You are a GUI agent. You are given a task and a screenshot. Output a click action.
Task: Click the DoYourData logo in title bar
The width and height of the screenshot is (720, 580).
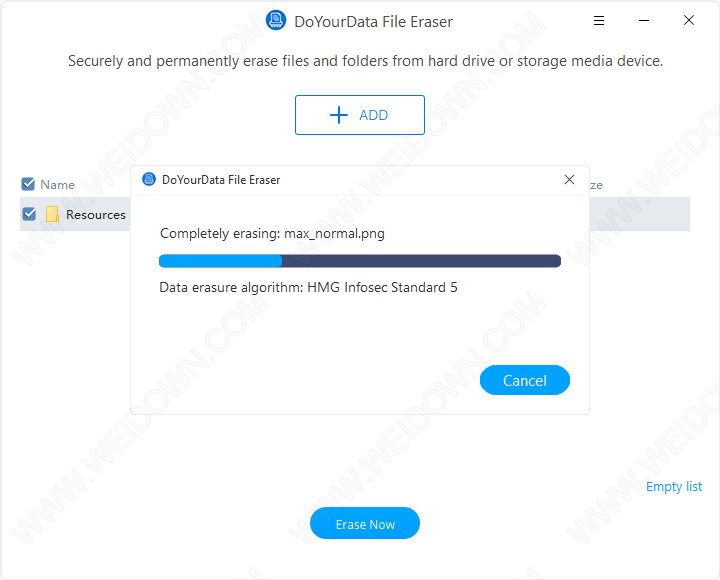click(276, 21)
